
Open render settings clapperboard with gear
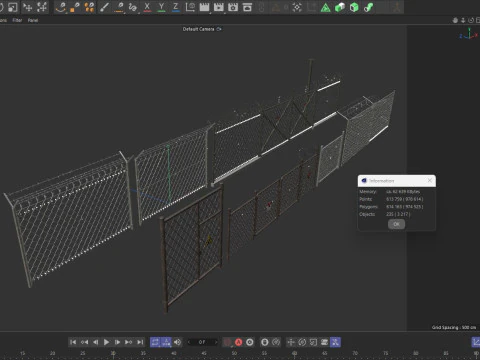[233, 7]
